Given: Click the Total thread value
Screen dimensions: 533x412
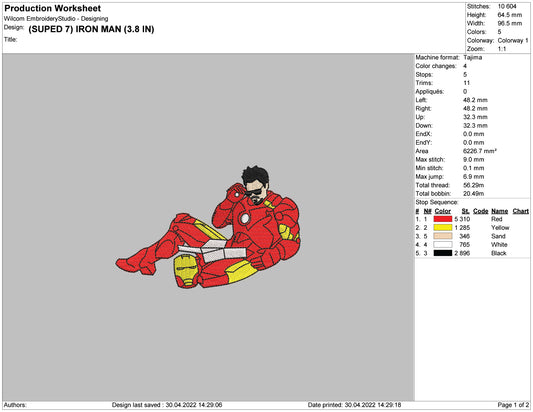Looking at the screenshot, I should 474,185.
